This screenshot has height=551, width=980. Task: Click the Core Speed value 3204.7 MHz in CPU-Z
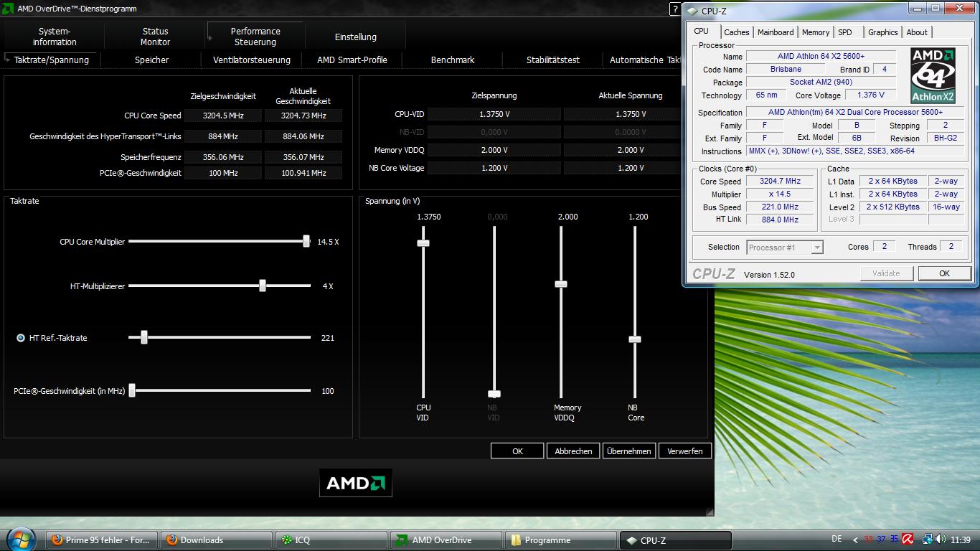(781, 182)
